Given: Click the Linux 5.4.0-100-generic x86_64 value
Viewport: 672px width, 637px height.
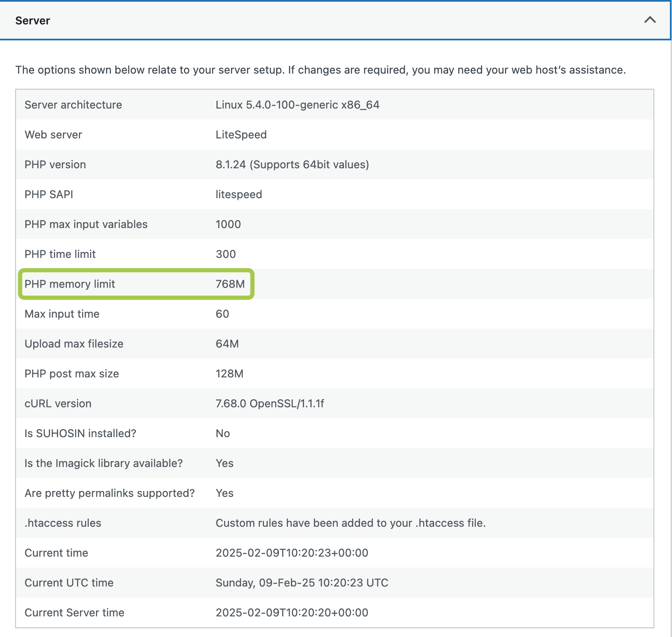Looking at the screenshot, I should point(297,105).
